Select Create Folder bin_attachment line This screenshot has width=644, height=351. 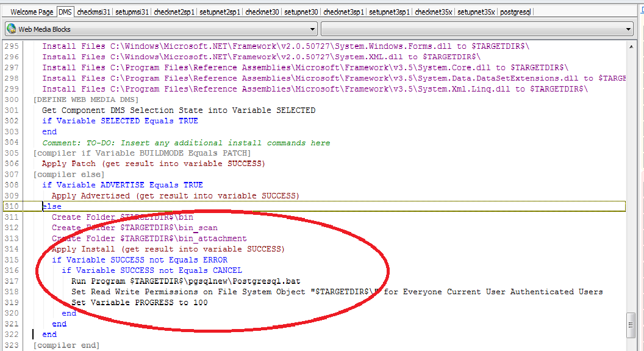pos(149,239)
